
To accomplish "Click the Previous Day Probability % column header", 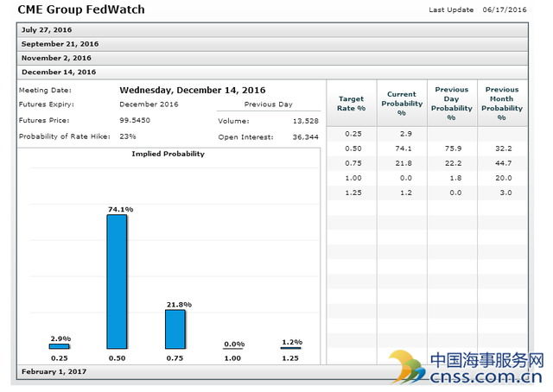I will click(x=452, y=104).
